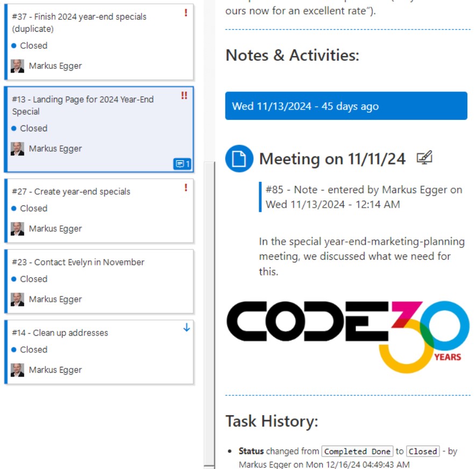Click the blue status dot on task #14

click(x=13, y=350)
